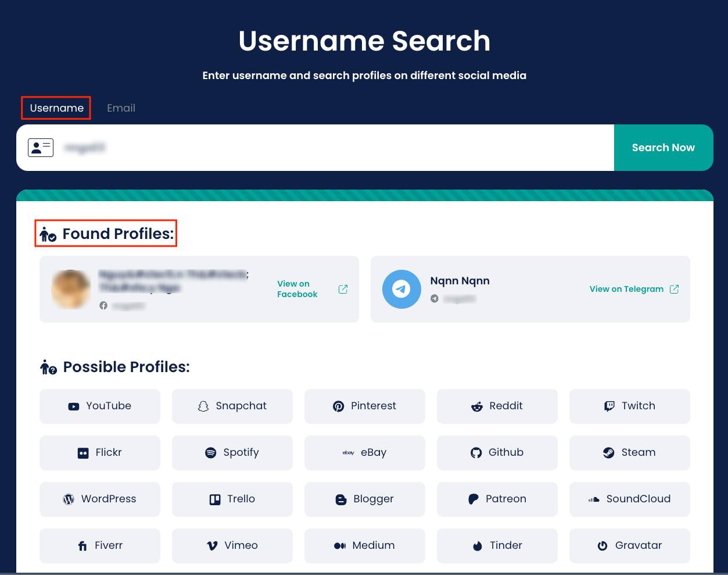Open the Snapchat possible profile

232,406
